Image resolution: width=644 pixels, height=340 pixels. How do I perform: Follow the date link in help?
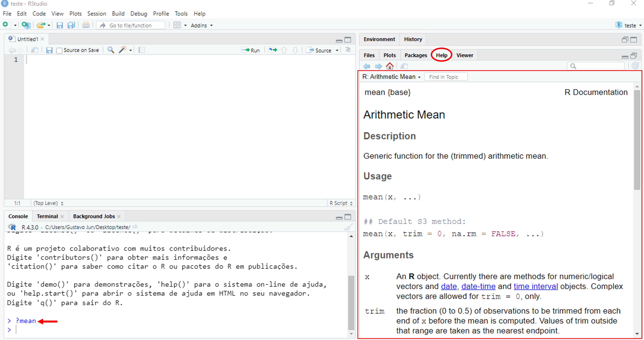click(449, 286)
